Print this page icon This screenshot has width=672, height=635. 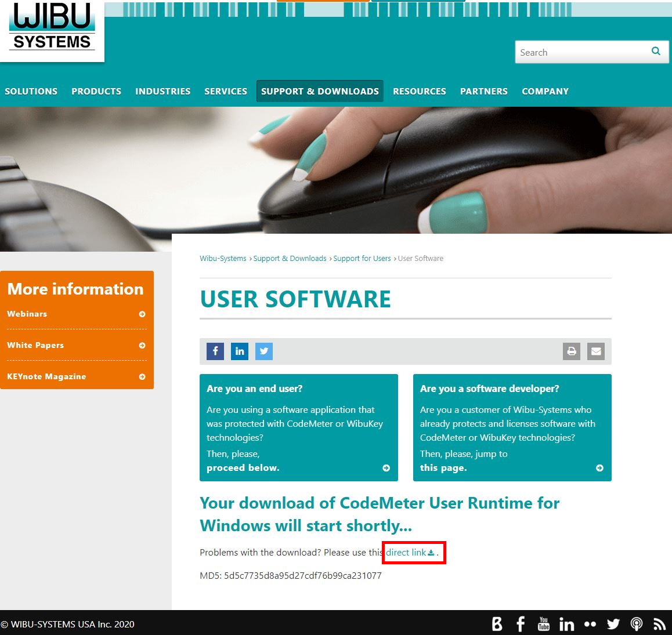[572, 351]
